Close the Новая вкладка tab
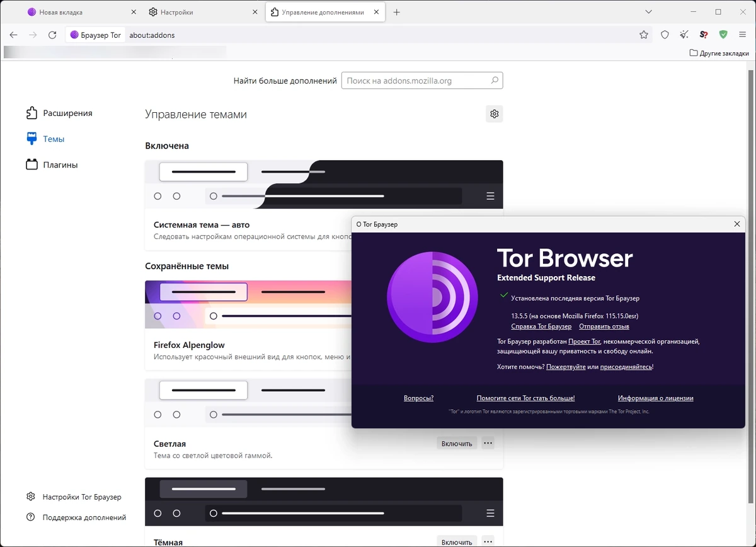The image size is (756, 547). pos(134,12)
